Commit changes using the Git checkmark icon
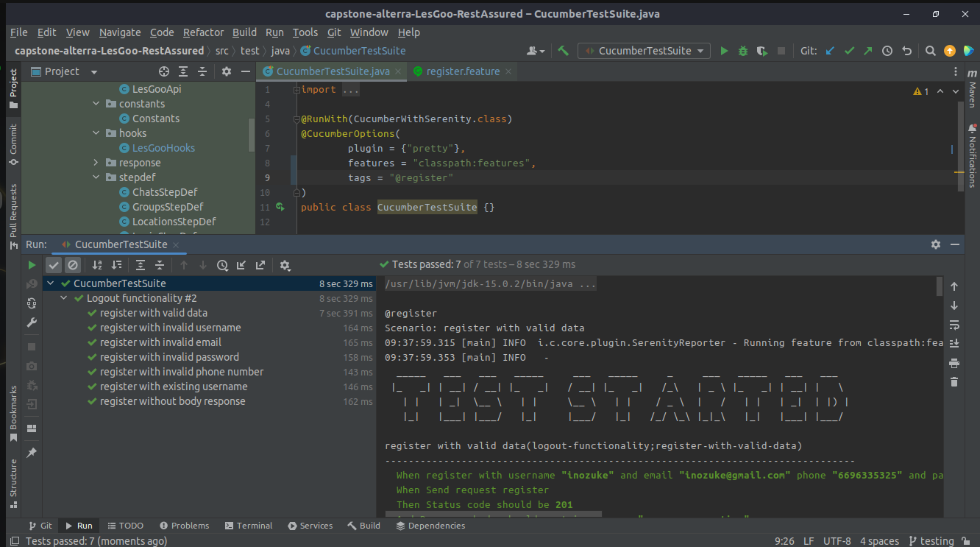The image size is (980, 547). tap(849, 51)
